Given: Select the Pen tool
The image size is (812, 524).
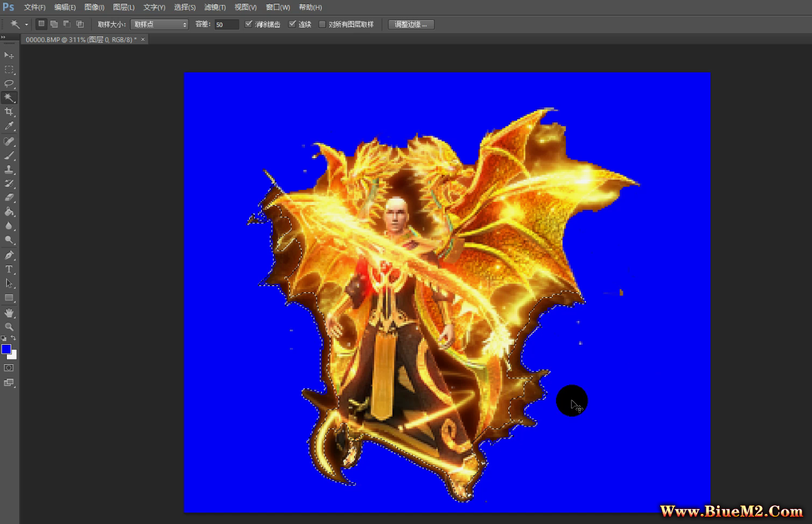Looking at the screenshot, I should (x=9, y=255).
